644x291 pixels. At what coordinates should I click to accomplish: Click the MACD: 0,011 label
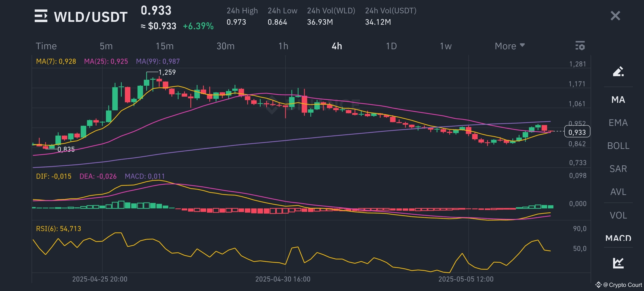point(145,176)
